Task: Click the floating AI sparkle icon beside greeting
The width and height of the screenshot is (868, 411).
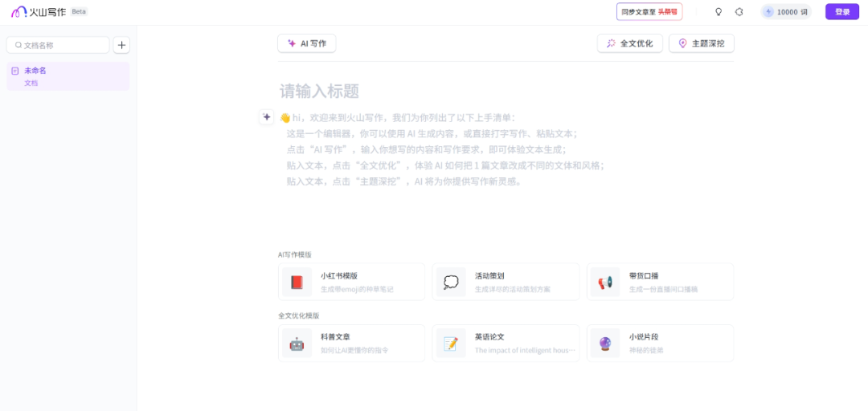Action: [x=267, y=116]
